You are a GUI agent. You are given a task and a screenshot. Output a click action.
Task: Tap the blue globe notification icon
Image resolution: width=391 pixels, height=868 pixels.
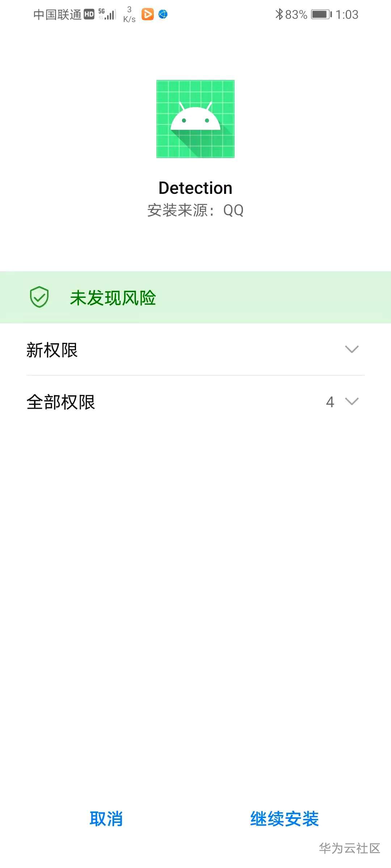(163, 14)
